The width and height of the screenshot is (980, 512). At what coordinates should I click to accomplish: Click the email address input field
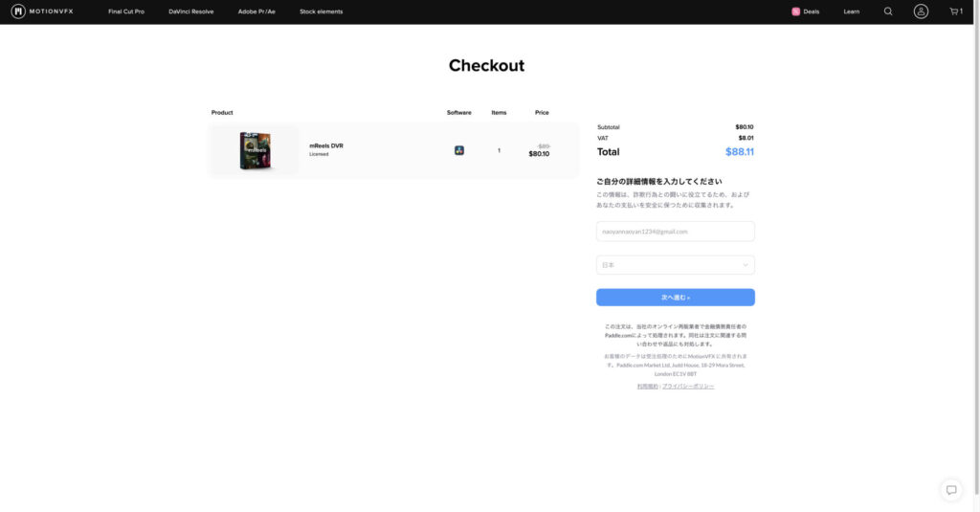click(x=675, y=232)
